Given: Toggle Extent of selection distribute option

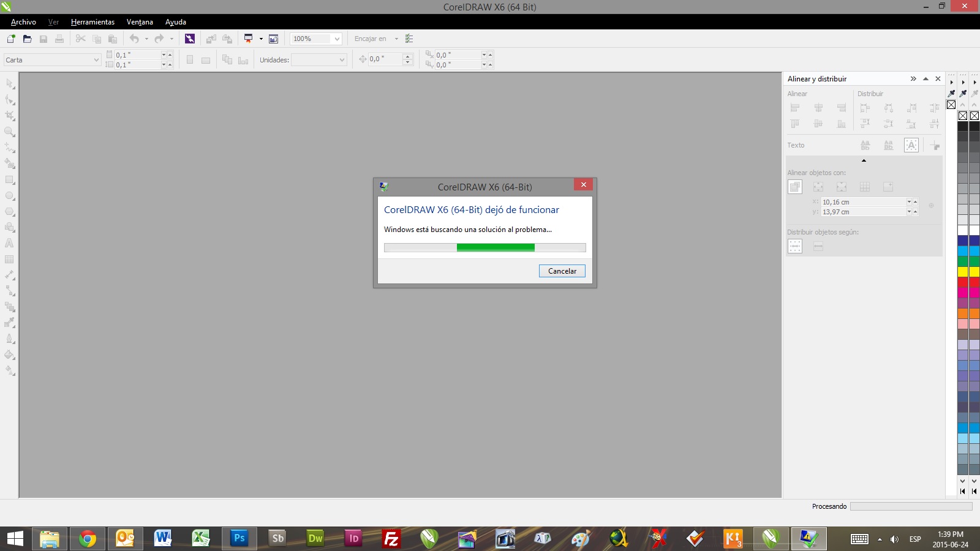Looking at the screenshot, I should (795, 246).
